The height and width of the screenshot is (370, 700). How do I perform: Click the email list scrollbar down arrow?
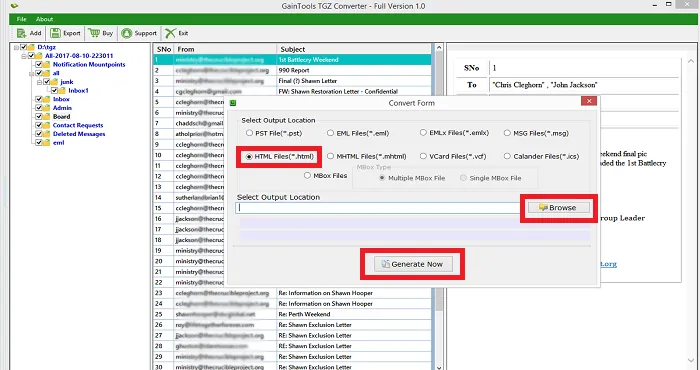tap(439, 367)
